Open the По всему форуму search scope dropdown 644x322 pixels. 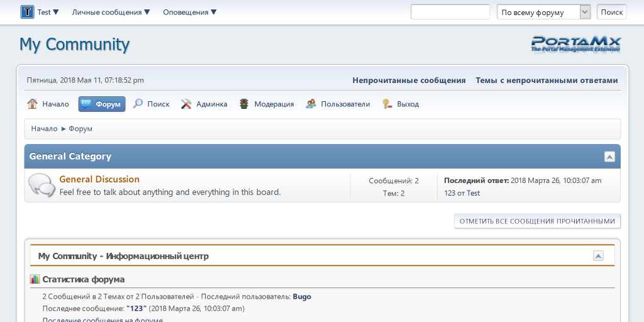pyautogui.click(x=584, y=12)
